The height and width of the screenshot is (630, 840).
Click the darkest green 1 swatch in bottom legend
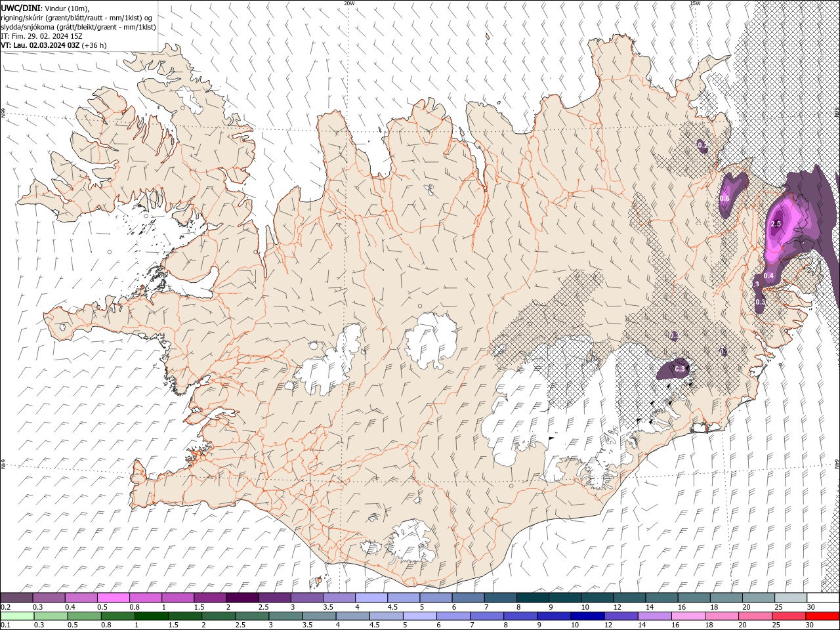[x=151, y=616]
